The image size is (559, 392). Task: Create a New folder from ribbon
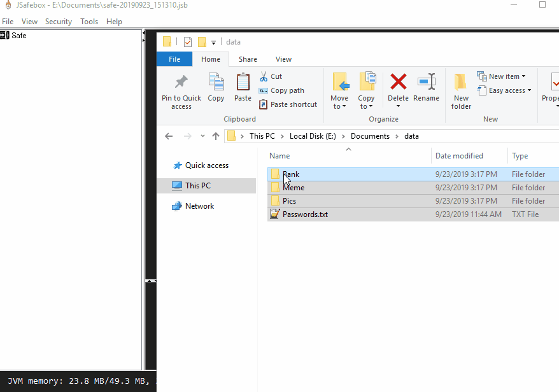[461, 89]
